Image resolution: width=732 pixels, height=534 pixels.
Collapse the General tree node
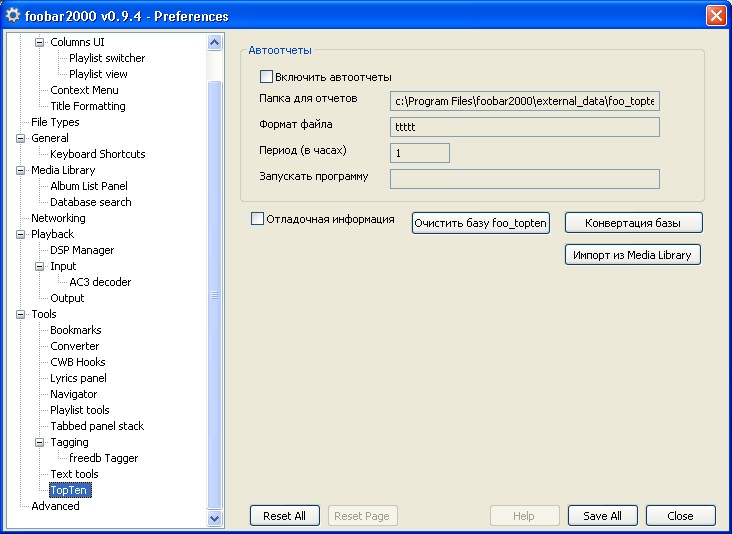[21, 138]
